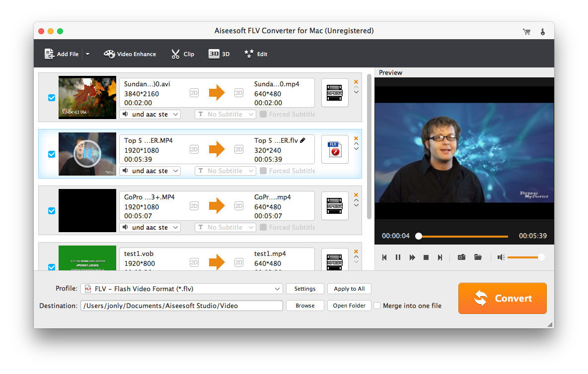The height and width of the screenshot is (374, 588).
Task: Enable Merge into one file
Action: 377,306
